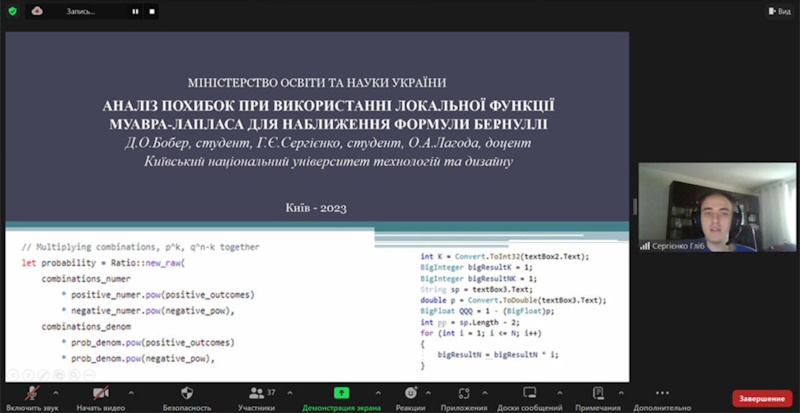Image resolution: width=800 pixels, height=413 pixels.
Task: Open Дополнительно more options menu
Action: (661, 393)
